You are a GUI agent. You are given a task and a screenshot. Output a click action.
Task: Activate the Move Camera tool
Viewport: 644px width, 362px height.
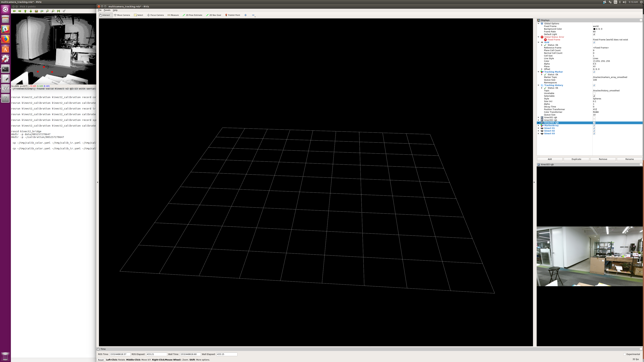tap(122, 15)
